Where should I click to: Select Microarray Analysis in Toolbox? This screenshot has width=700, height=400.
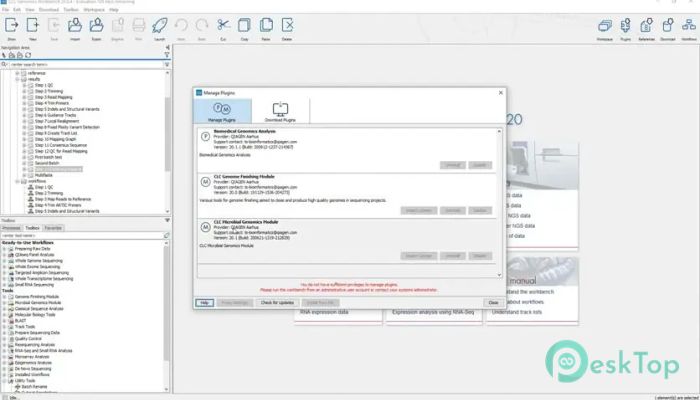(32, 357)
